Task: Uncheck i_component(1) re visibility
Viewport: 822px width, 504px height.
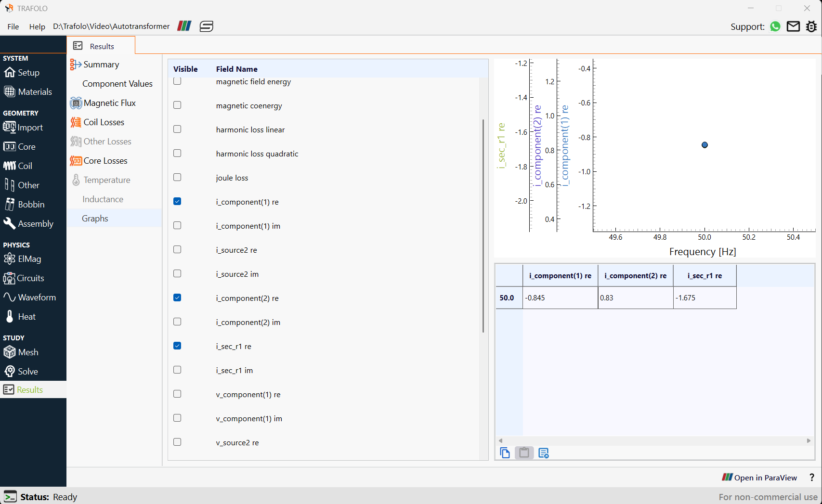Action: click(x=177, y=201)
